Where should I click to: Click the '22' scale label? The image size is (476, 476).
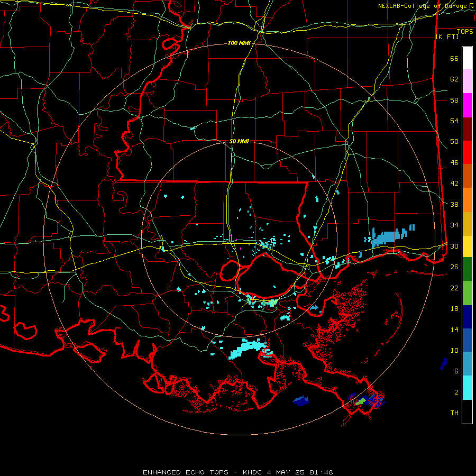454,288
